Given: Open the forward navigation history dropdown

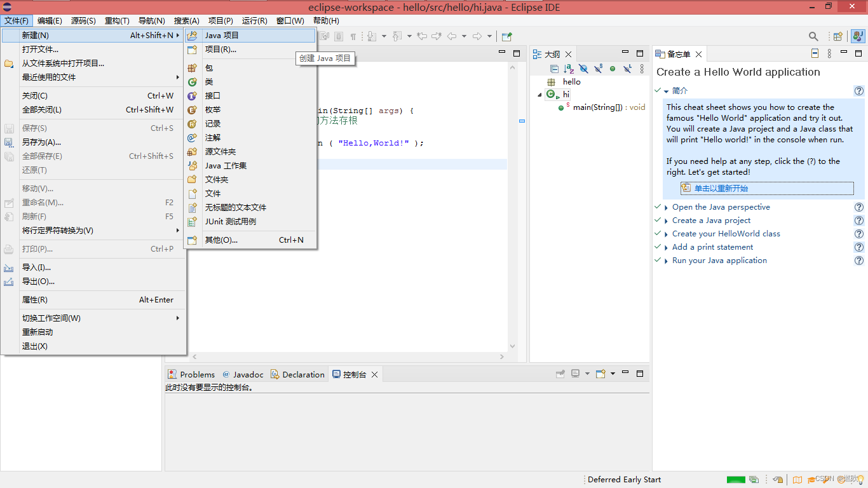Looking at the screenshot, I should (489, 37).
